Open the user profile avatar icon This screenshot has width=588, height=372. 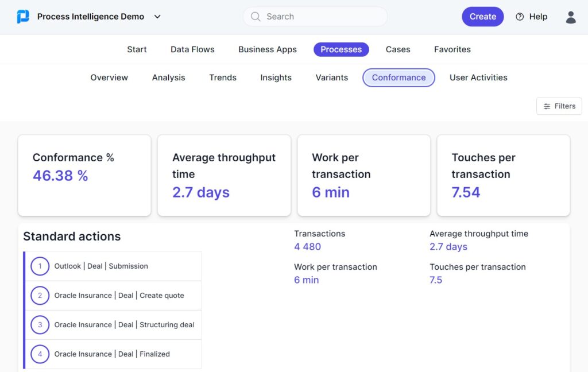tap(571, 17)
